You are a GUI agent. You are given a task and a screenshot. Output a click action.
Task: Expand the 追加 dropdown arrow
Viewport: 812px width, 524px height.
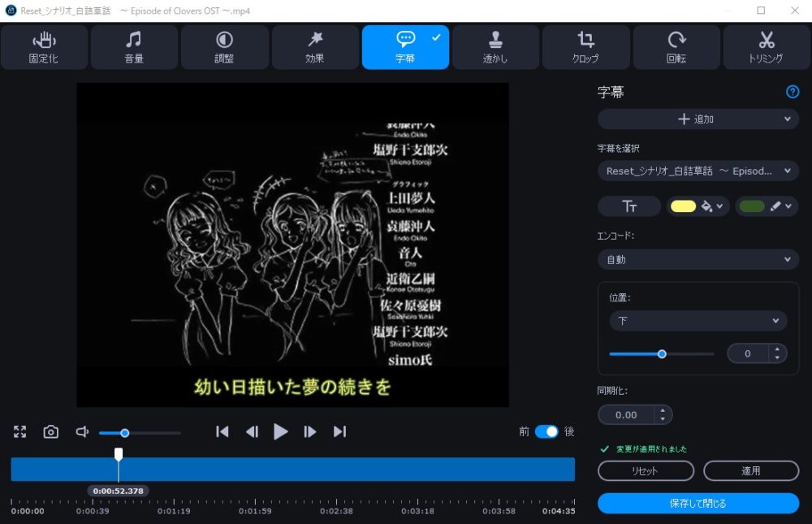coord(788,119)
